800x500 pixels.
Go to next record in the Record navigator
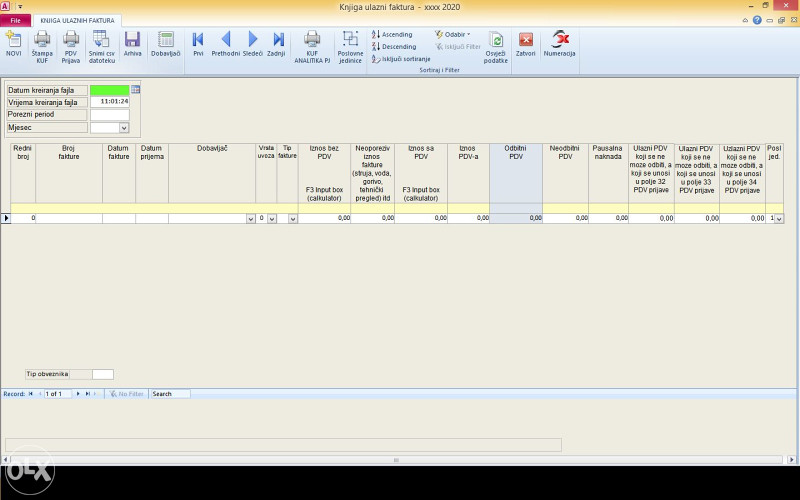click(x=78, y=394)
